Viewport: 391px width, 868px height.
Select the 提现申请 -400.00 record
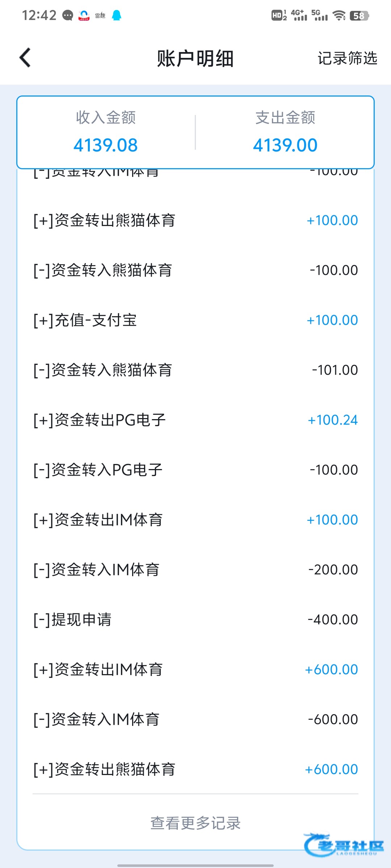(x=195, y=620)
